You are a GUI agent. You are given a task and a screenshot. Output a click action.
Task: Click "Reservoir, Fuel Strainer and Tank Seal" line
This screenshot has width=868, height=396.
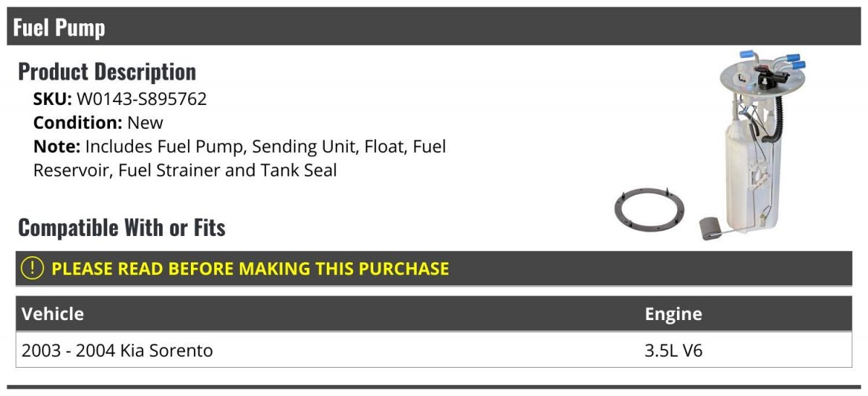[x=185, y=171]
